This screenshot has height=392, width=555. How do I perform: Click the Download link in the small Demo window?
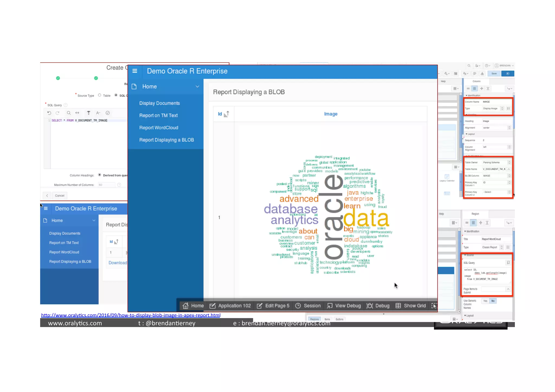coord(118,263)
